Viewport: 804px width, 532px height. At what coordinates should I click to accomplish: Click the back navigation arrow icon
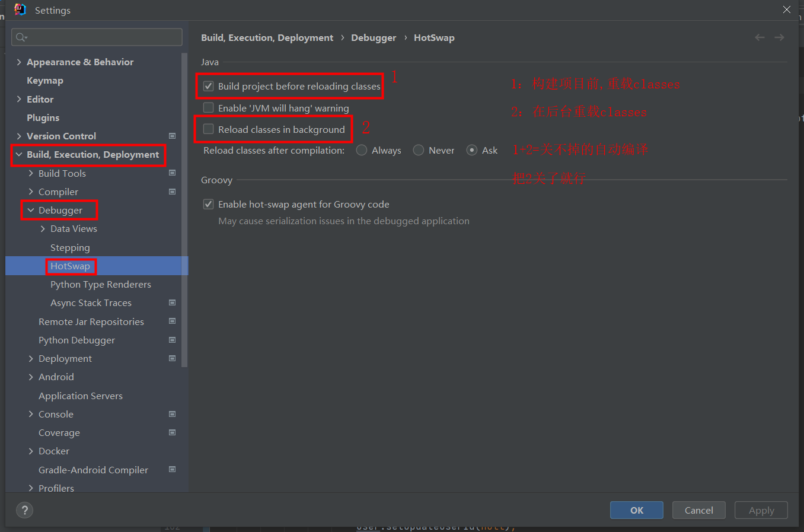click(x=760, y=37)
